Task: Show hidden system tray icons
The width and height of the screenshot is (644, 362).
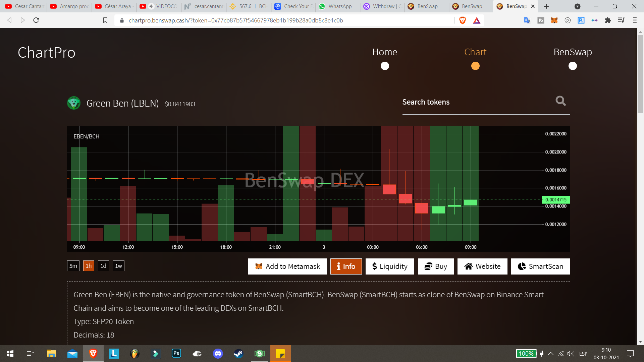Action: tap(551, 354)
